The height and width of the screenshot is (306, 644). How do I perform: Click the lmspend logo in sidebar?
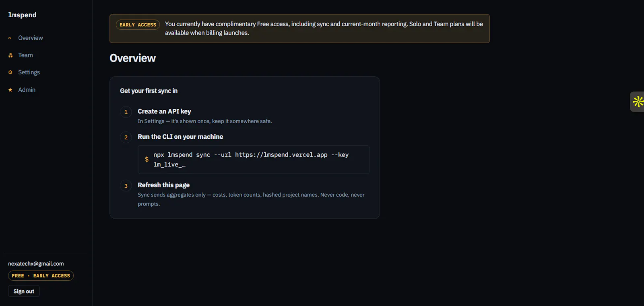[22, 15]
